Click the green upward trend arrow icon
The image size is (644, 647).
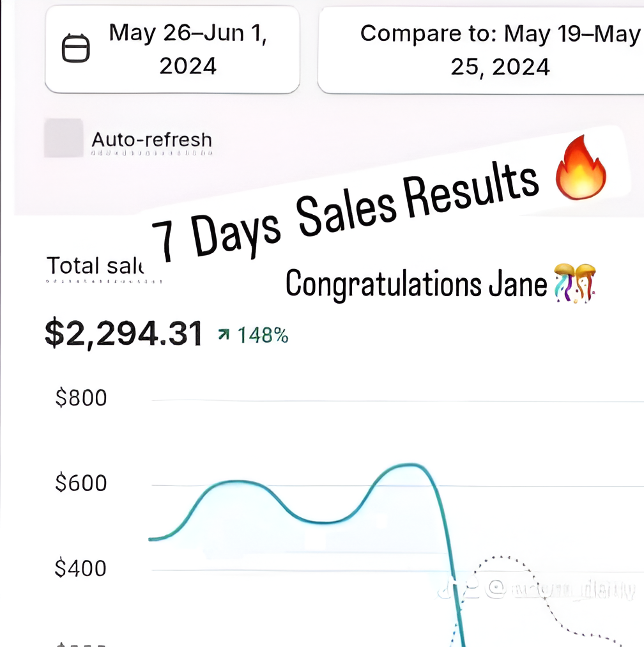223,334
